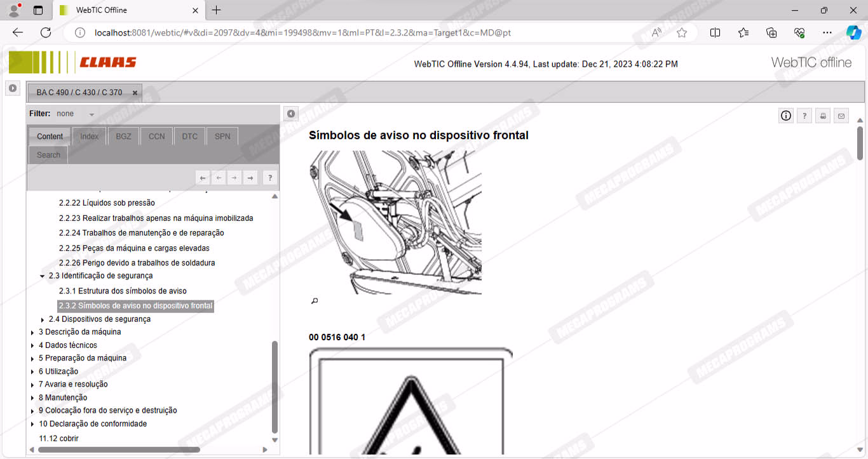Collapse the navigation panel with arrow button
Viewport: 868px width, 459px height.
tap(290, 114)
